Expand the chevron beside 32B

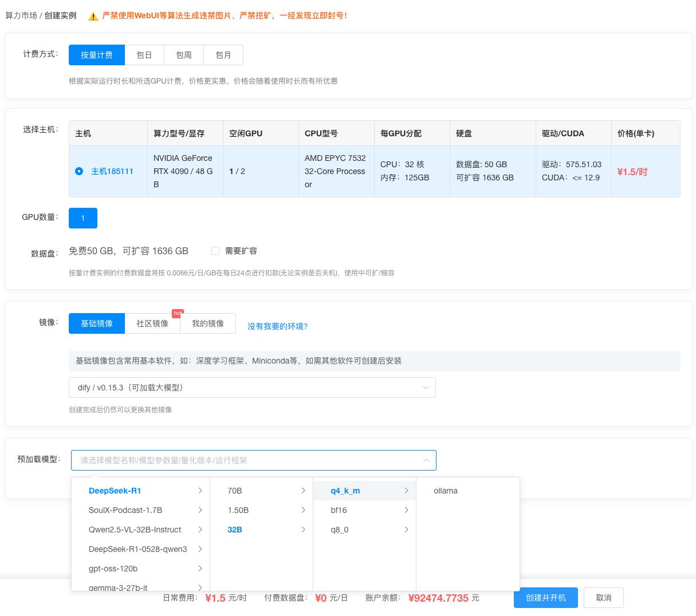click(303, 530)
